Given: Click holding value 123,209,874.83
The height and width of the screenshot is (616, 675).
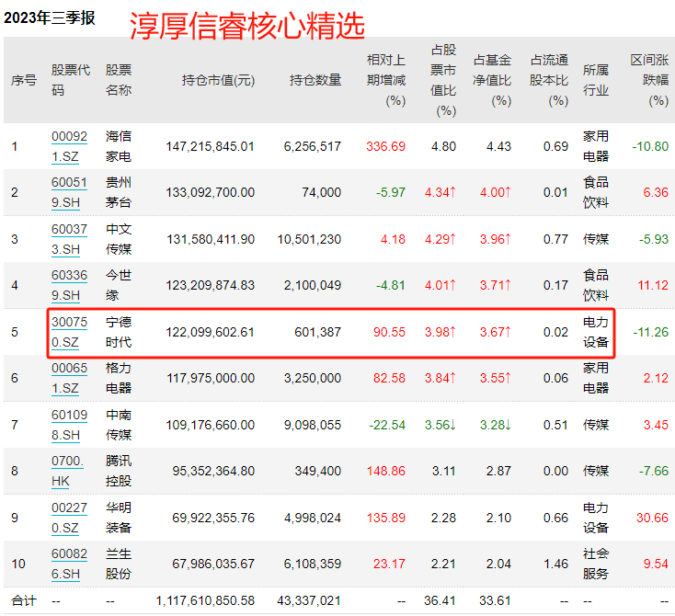Looking at the screenshot, I should pos(210,285).
